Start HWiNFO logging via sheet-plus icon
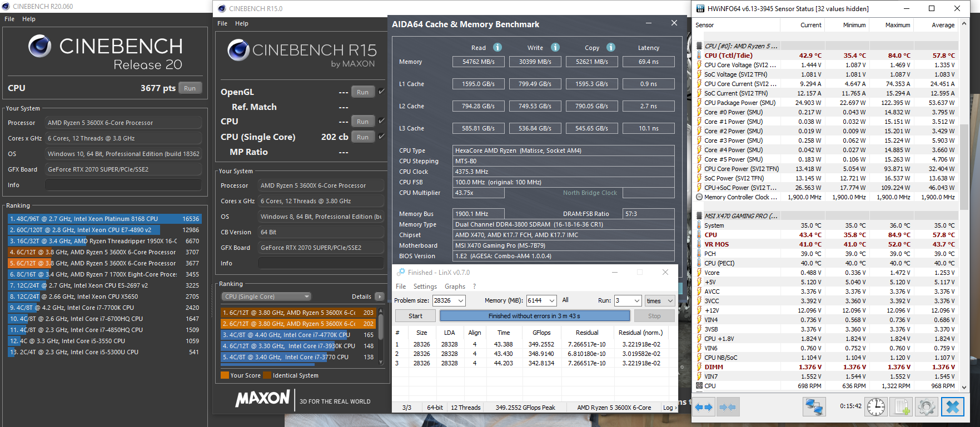 [x=901, y=407]
